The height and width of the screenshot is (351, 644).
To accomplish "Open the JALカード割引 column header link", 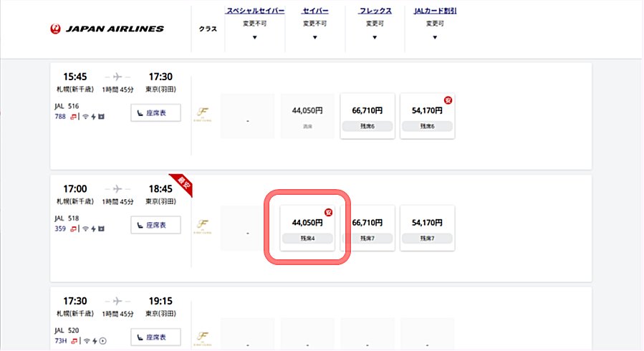I will point(436,11).
